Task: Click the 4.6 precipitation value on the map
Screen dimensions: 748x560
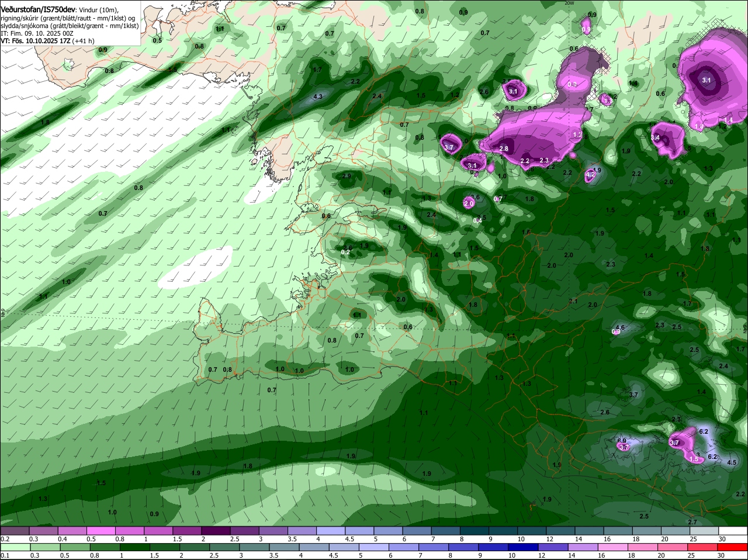Action: [621, 328]
